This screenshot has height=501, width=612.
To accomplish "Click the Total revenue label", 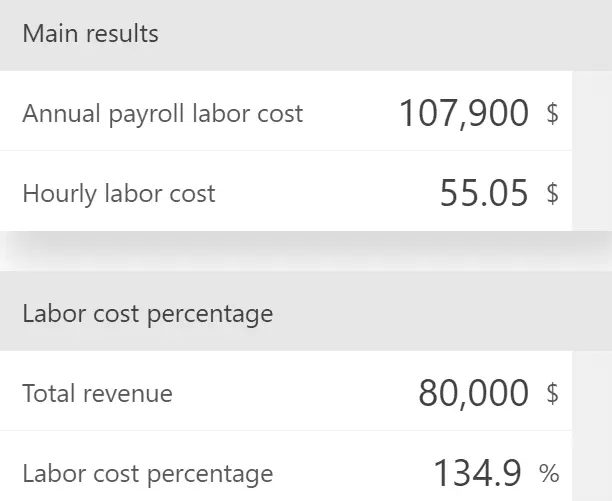I will tap(97, 394).
